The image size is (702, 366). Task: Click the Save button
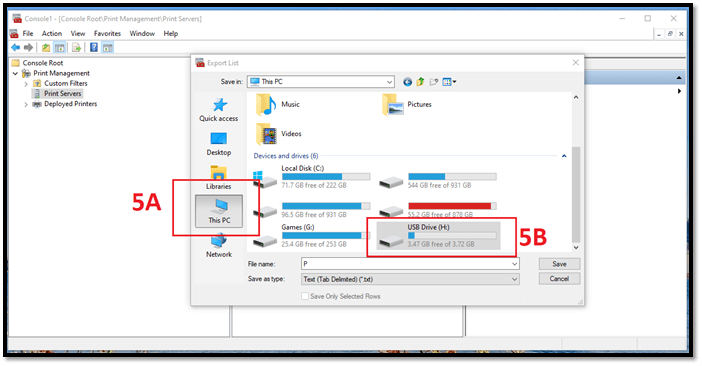pyautogui.click(x=560, y=264)
